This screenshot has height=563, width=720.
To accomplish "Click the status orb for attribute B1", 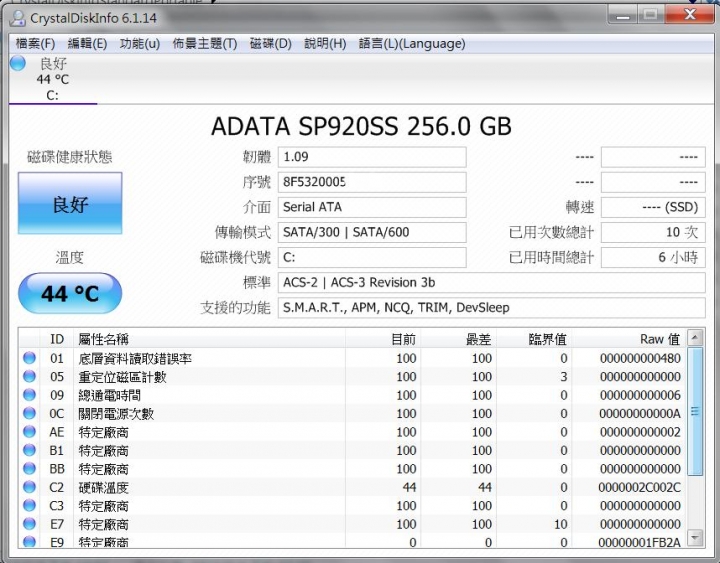I will coord(29,450).
